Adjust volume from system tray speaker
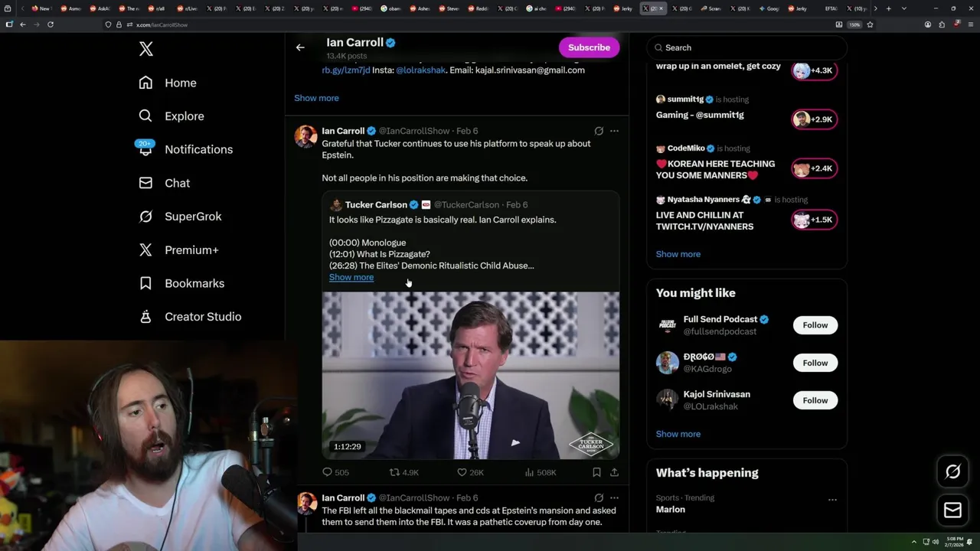Image resolution: width=980 pixels, height=551 pixels. [x=935, y=542]
